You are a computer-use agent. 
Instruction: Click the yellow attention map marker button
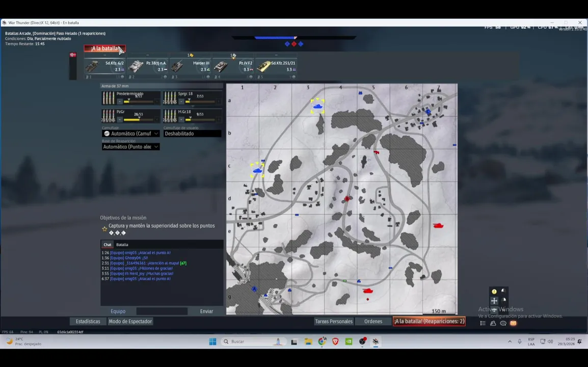pos(494,292)
